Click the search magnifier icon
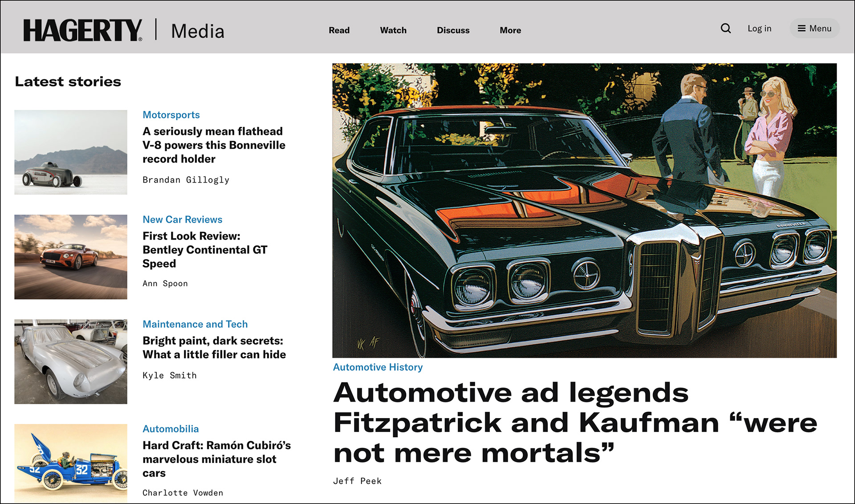The width and height of the screenshot is (855, 504). point(726,28)
